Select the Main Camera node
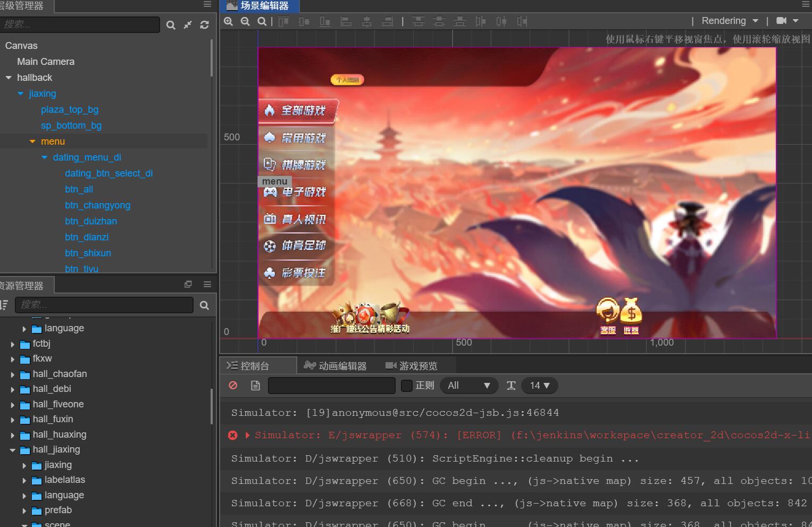This screenshot has height=527, width=812. [46, 62]
